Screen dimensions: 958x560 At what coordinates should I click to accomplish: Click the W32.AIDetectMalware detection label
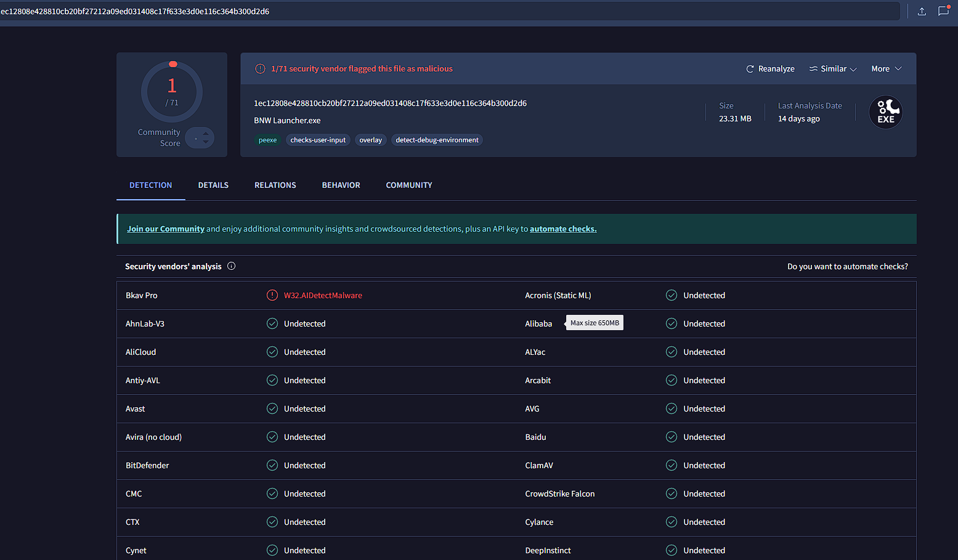point(323,295)
